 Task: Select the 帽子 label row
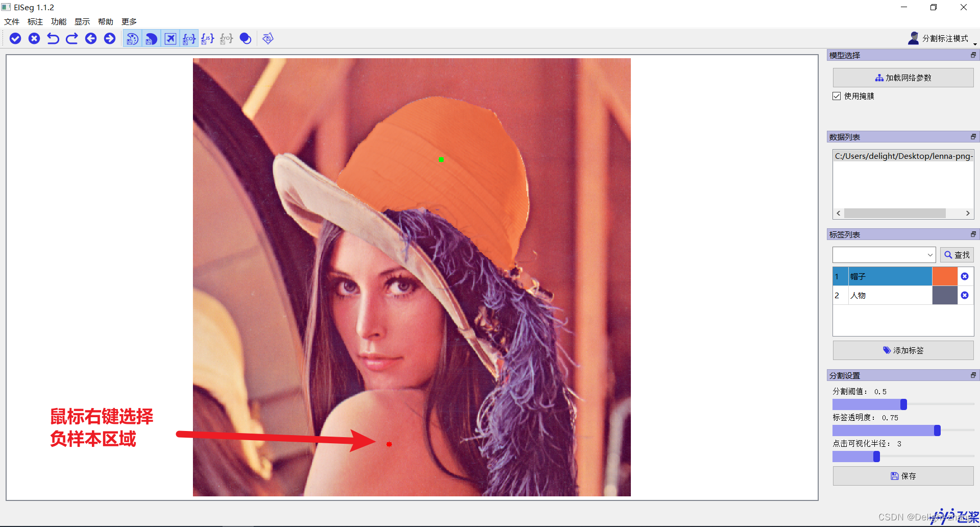(x=890, y=276)
